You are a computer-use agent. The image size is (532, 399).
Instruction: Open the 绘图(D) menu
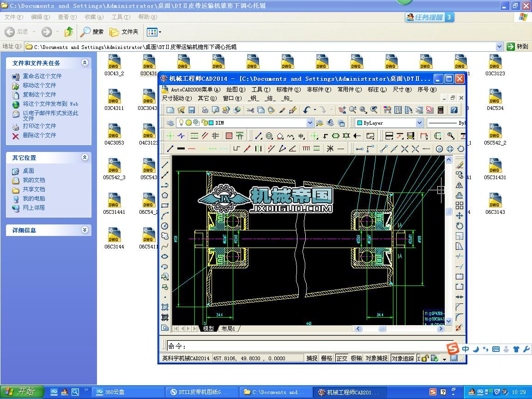click(x=236, y=90)
